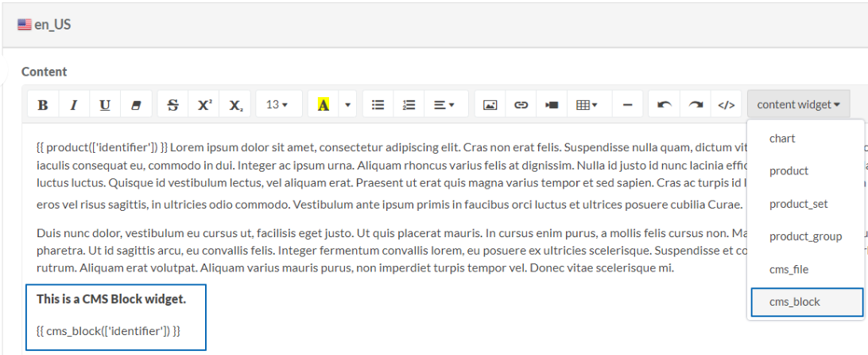
Task: Click the cms_block identifier placeholder text
Action: click(108, 332)
